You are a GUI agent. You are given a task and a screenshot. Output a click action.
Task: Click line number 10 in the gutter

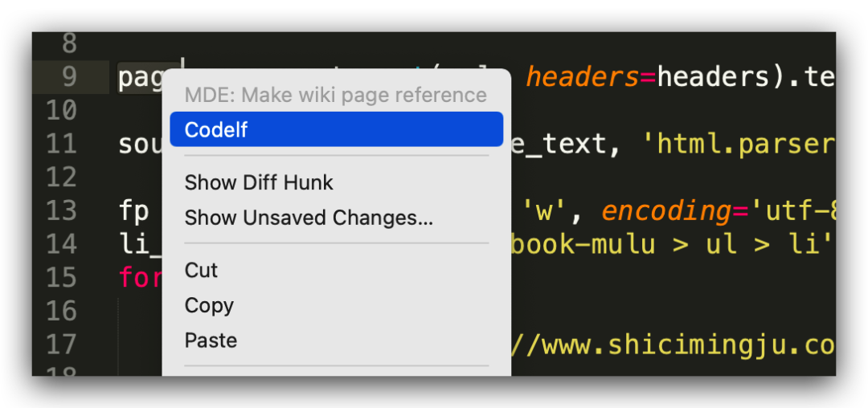[x=61, y=111]
